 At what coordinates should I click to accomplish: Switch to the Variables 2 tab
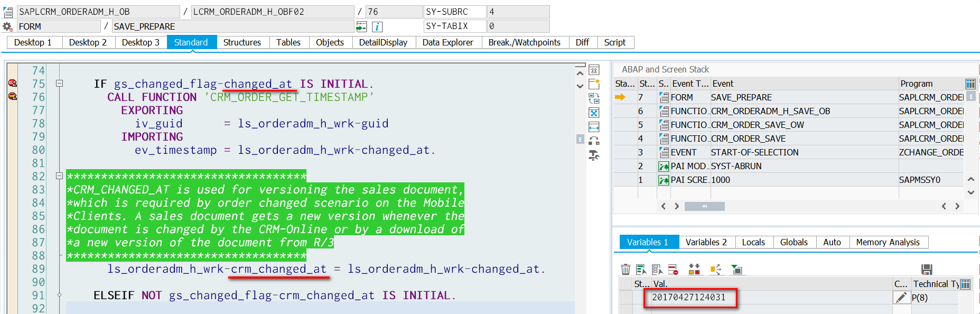tap(706, 242)
